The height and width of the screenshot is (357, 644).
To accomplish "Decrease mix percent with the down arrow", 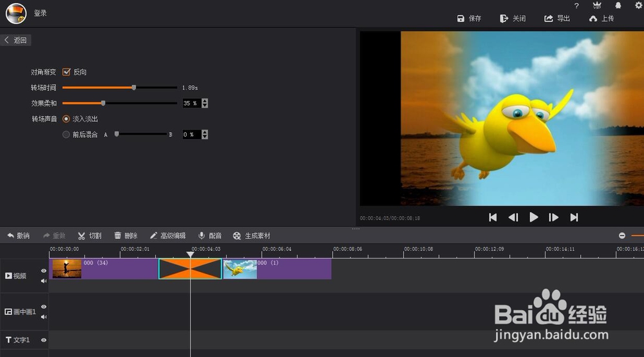I will coord(205,137).
